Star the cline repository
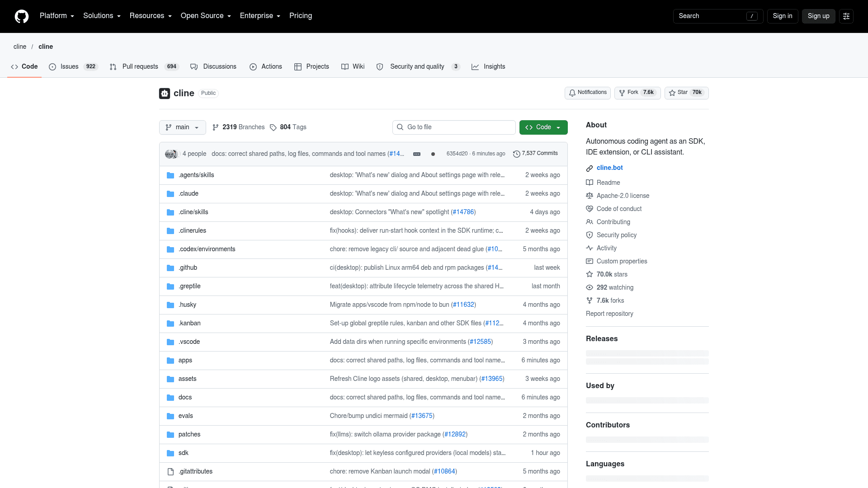The width and height of the screenshot is (868, 488). 686,93
